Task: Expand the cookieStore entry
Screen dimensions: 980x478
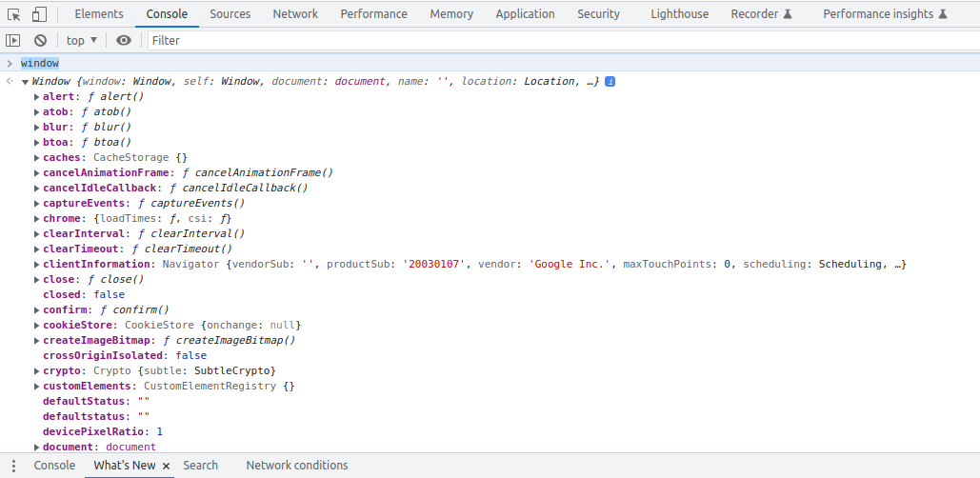Action: [x=37, y=325]
